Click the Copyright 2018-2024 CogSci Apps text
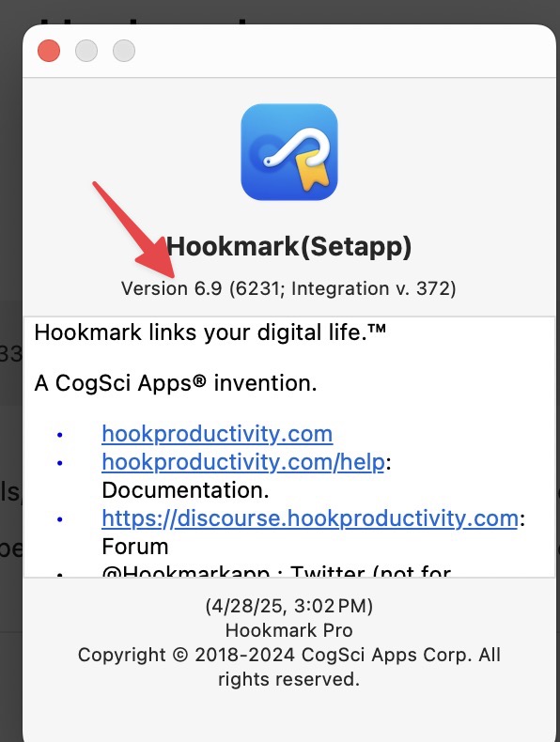This screenshot has height=742, width=560. 289,667
